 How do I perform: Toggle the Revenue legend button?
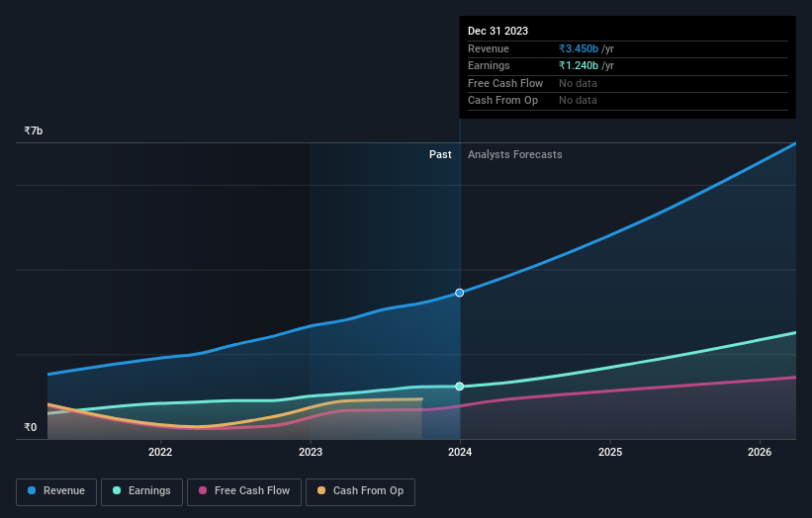56,491
